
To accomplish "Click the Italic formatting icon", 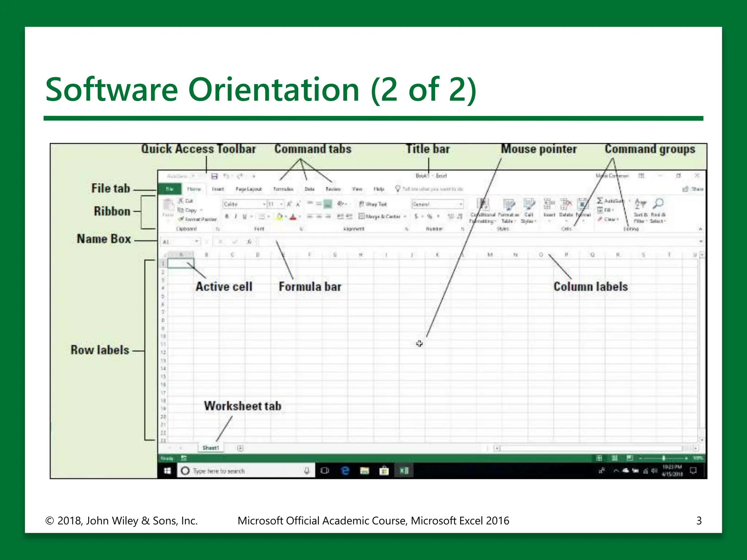I will click(236, 216).
